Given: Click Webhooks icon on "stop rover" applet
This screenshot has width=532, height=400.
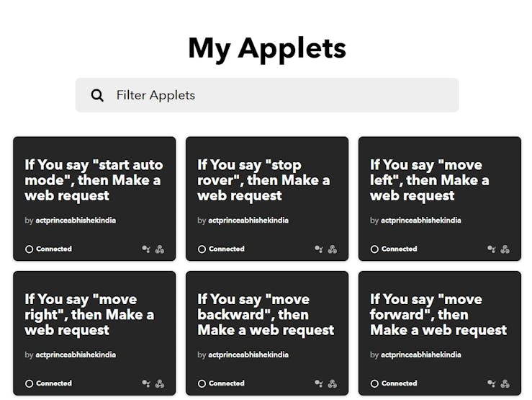Looking at the screenshot, I should 333,249.
